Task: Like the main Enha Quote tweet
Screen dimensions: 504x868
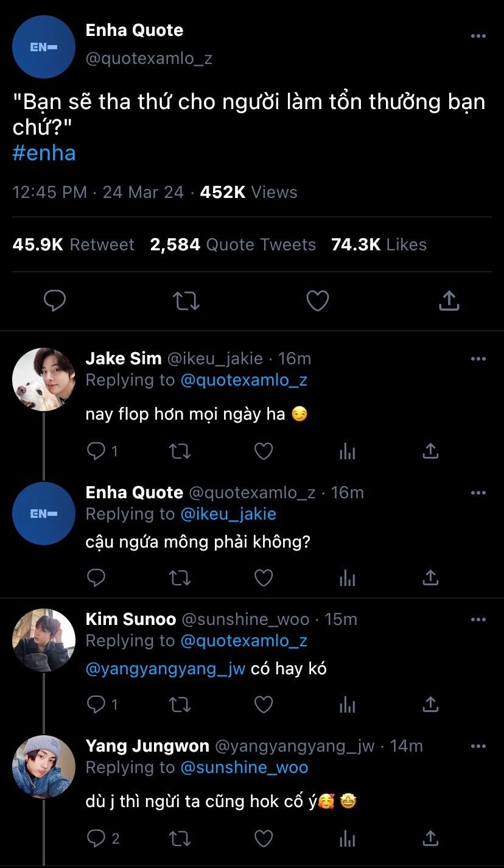Action: (x=317, y=300)
